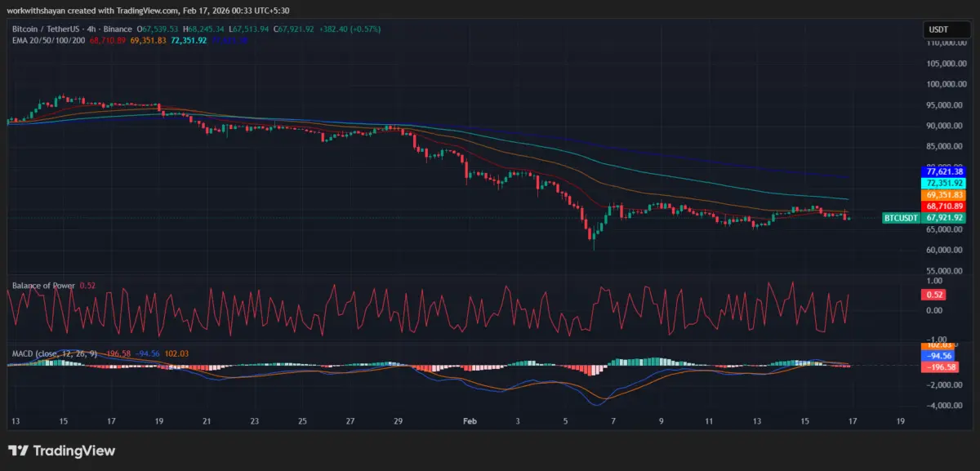This screenshot has width=980, height=471.
Task: Click the Feb marker on time axis
Action: [x=469, y=421]
